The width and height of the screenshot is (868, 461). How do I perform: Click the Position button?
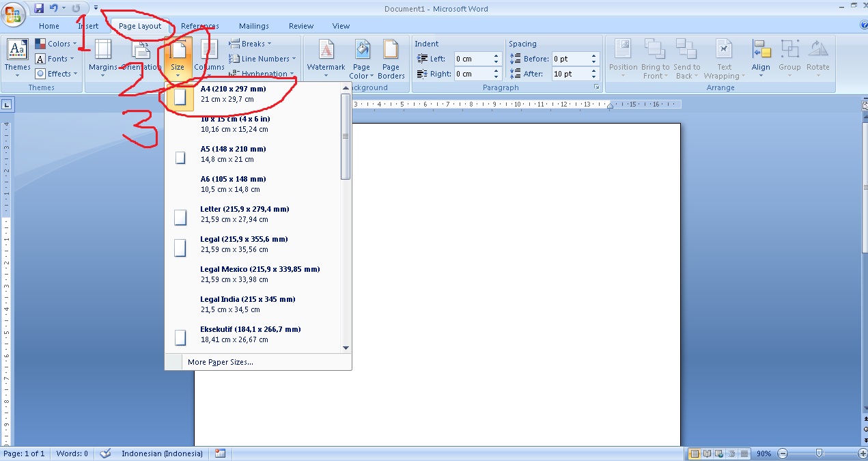click(623, 59)
